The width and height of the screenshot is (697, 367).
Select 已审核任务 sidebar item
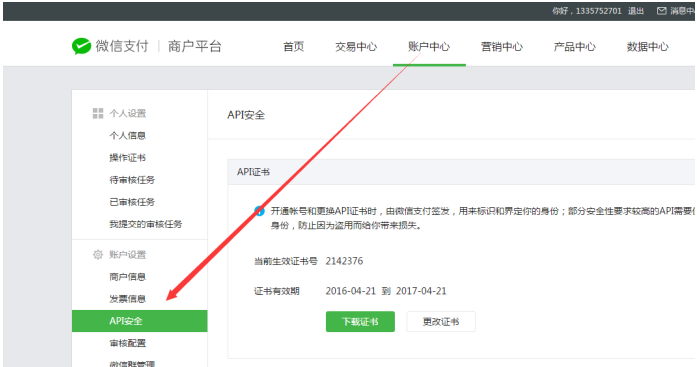[132, 202]
